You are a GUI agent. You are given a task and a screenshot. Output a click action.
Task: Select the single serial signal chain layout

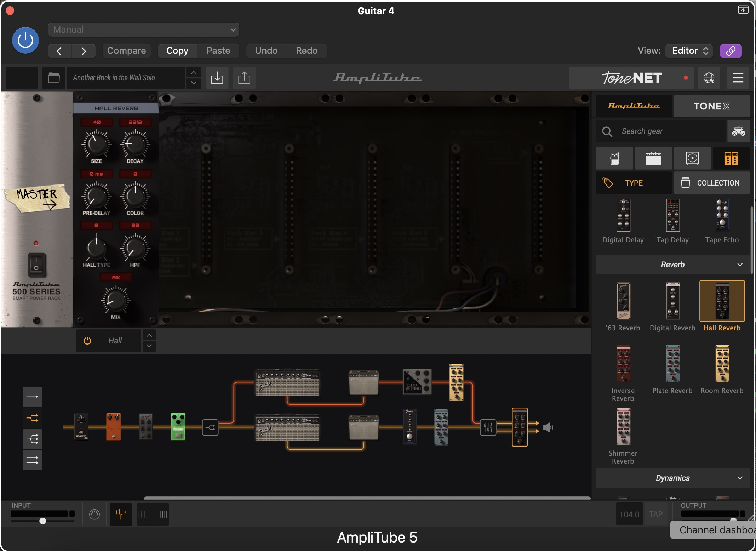pyautogui.click(x=32, y=397)
